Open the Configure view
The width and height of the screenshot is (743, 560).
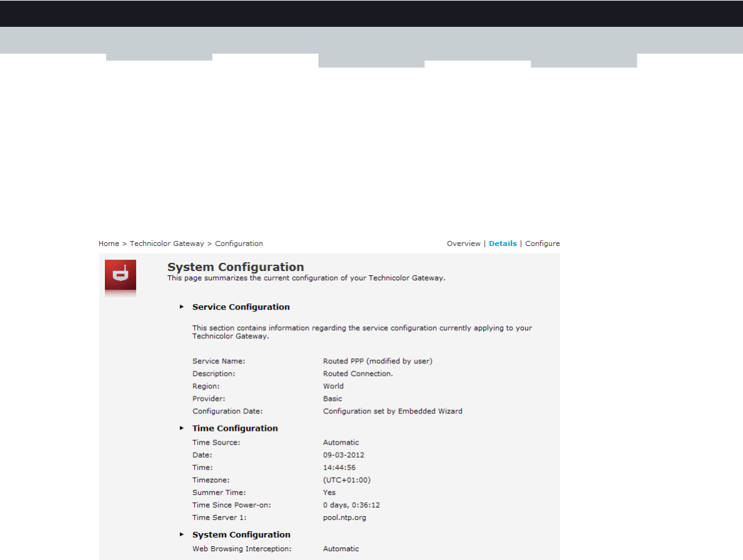pos(543,243)
